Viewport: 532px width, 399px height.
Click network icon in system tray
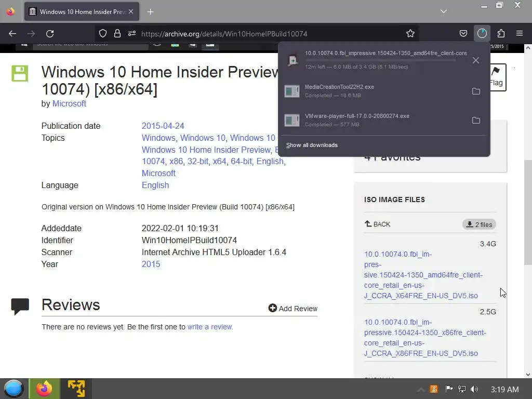click(461, 389)
